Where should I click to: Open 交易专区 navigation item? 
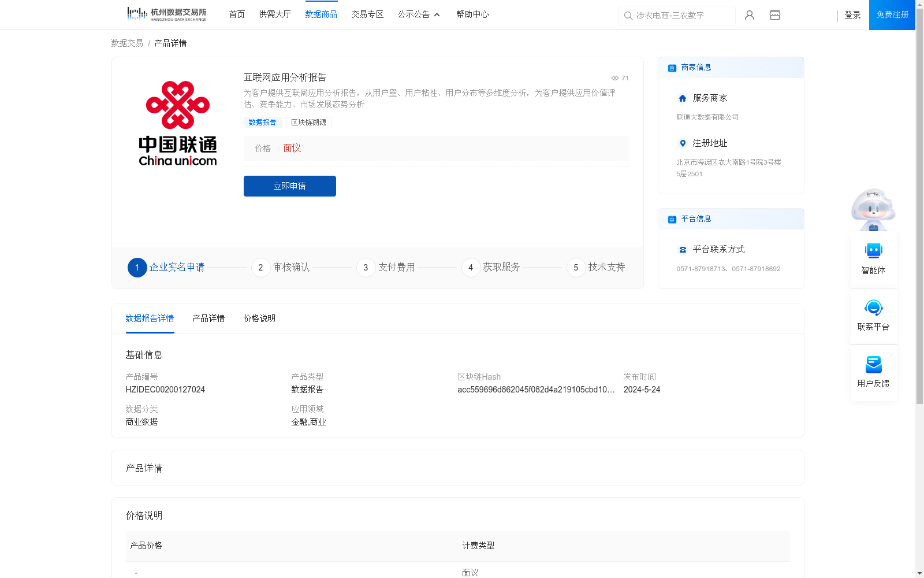click(367, 14)
